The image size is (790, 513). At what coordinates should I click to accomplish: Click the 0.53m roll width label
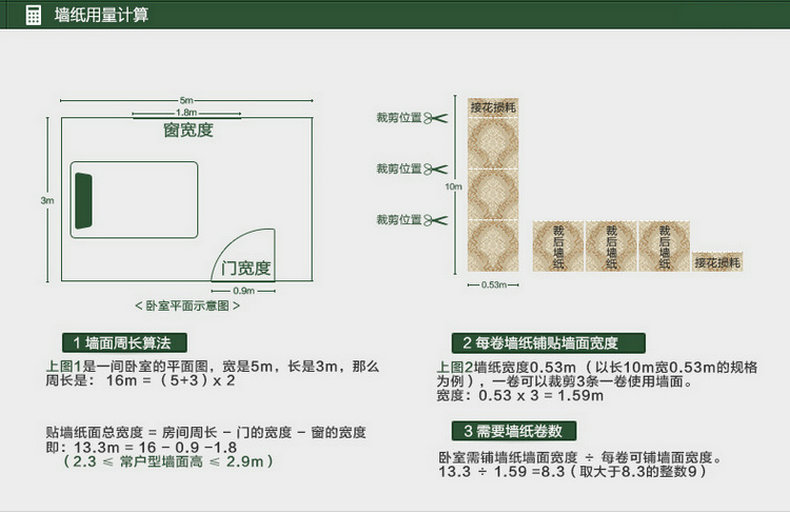(x=494, y=285)
